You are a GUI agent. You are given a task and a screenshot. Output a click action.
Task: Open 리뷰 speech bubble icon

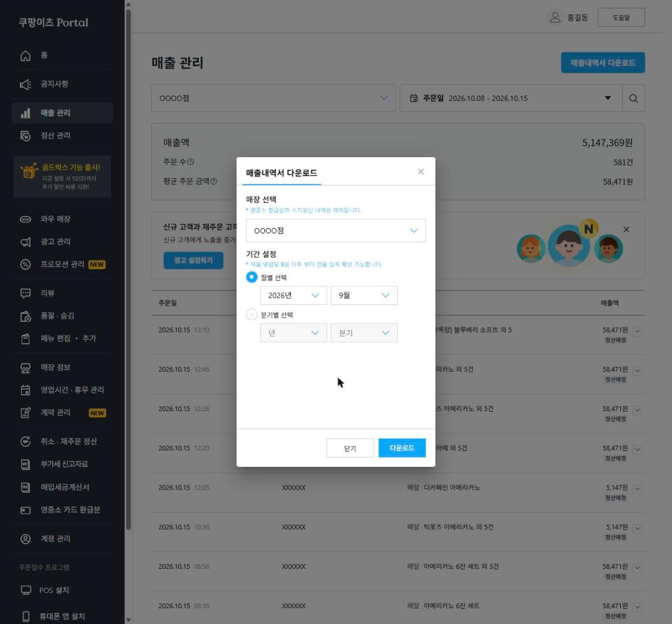click(26, 294)
